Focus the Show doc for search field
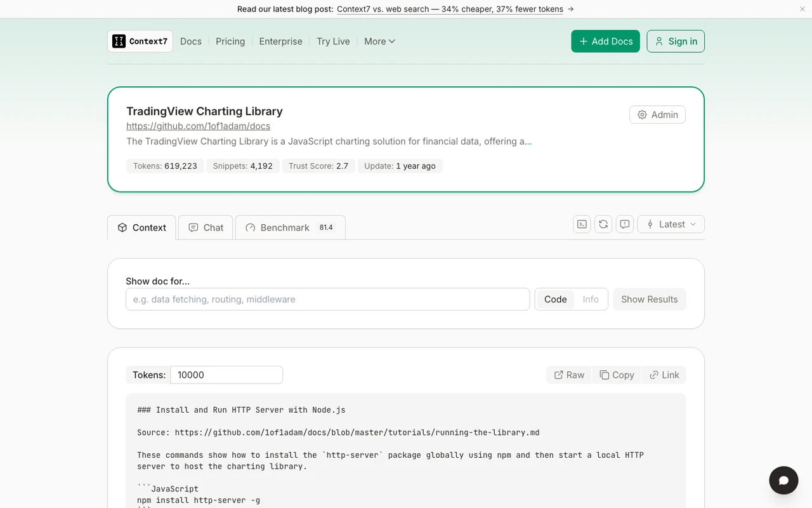The height and width of the screenshot is (508, 812). click(x=327, y=299)
